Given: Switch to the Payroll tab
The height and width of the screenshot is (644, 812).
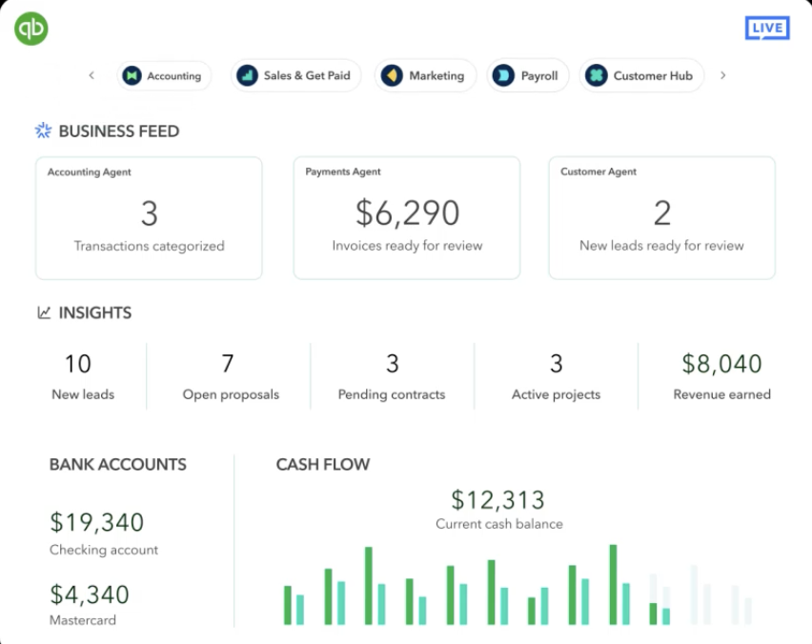Looking at the screenshot, I should pyautogui.click(x=527, y=75).
